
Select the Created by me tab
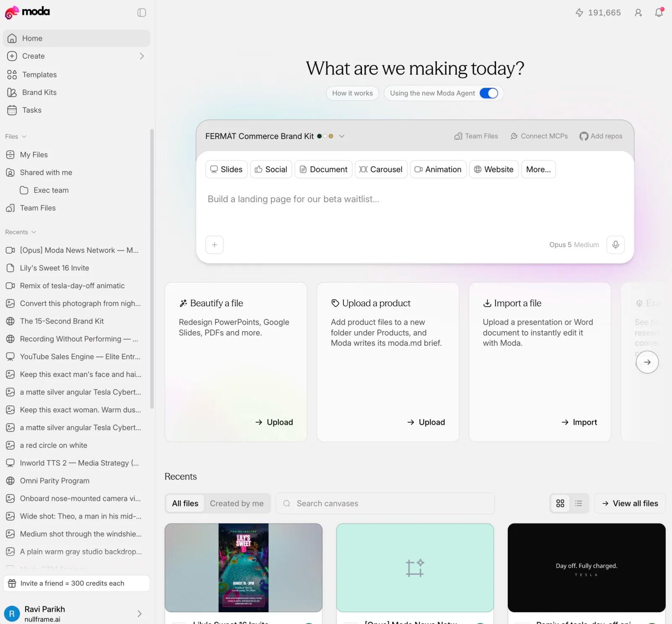[237, 503]
